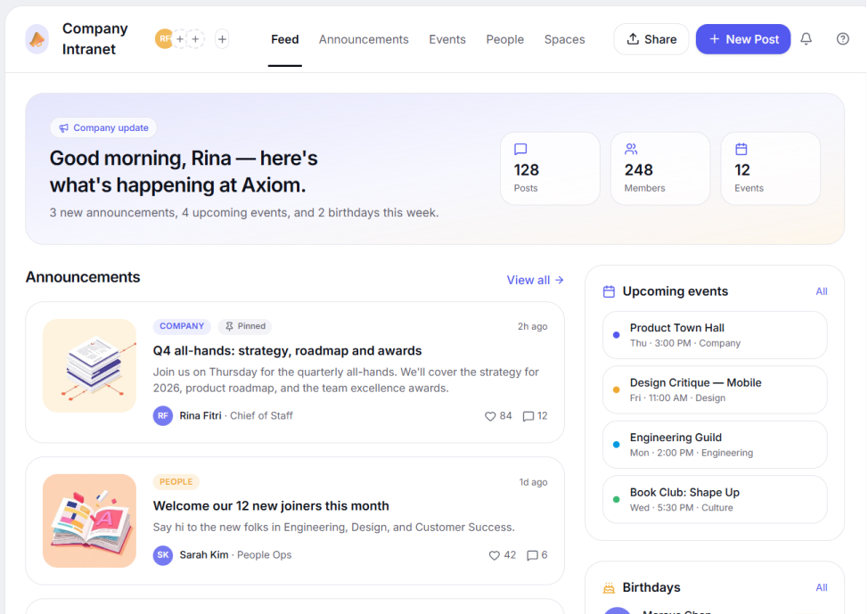868x614 pixels.
Task: Click the RF member avatar in header
Action: pos(164,38)
